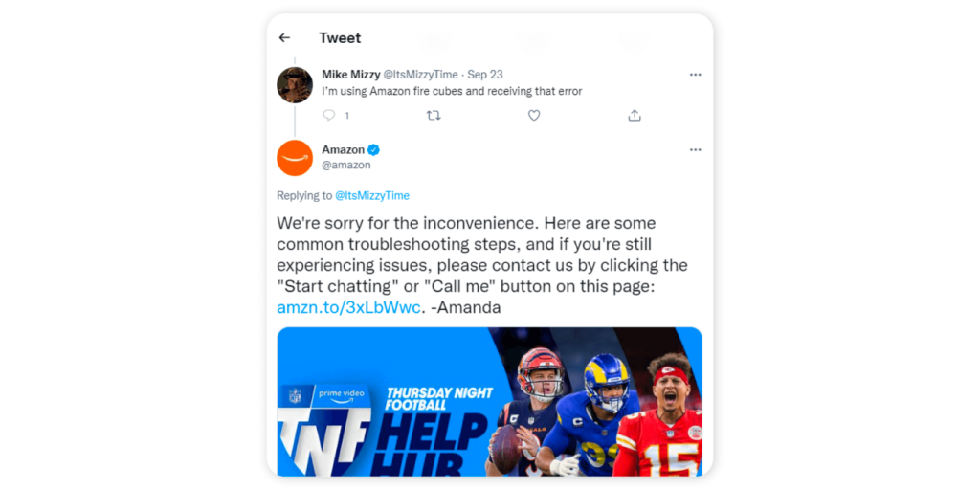The width and height of the screenshot is (980, 490).
Task: Click the @ItsMizzyTime mention in Replying to
Action: click(372, 195)
